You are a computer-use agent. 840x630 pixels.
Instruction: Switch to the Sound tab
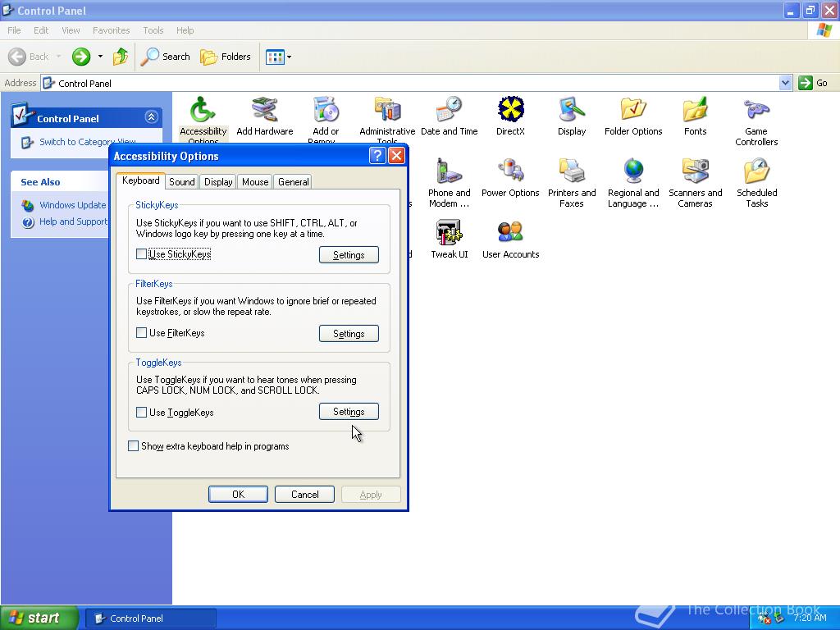pos(182,182)
